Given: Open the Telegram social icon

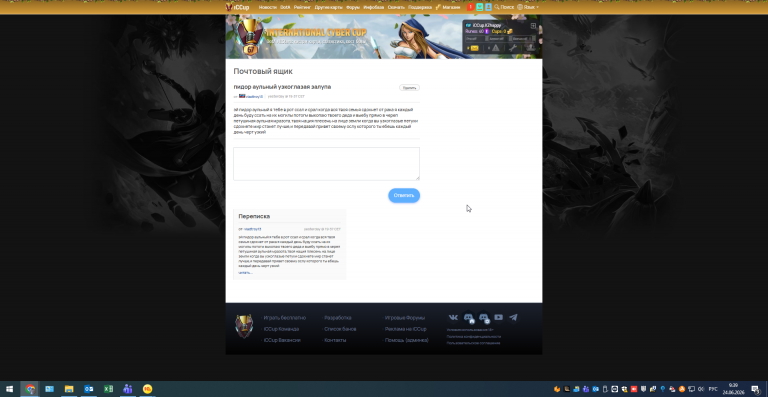Looking at the screenshot, I should point(513,317).
